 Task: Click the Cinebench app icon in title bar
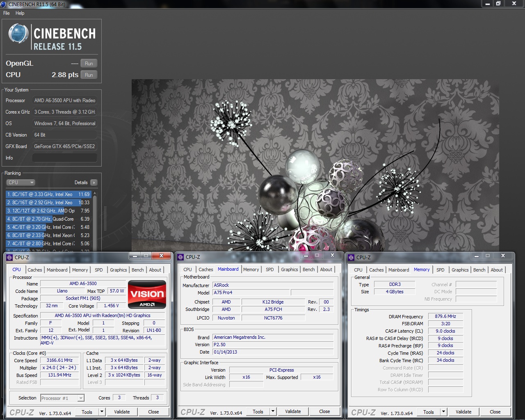[x=3, y=4]
